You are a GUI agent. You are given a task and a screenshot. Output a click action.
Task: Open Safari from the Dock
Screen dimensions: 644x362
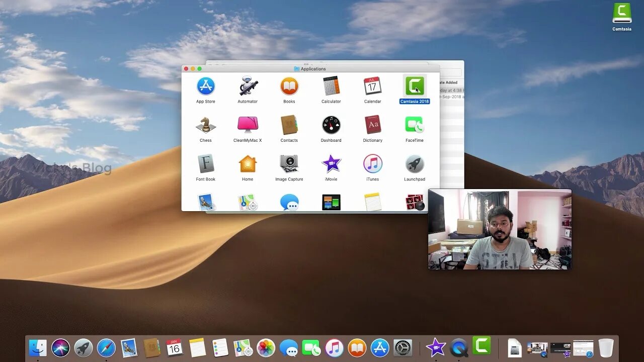[106, 348]
